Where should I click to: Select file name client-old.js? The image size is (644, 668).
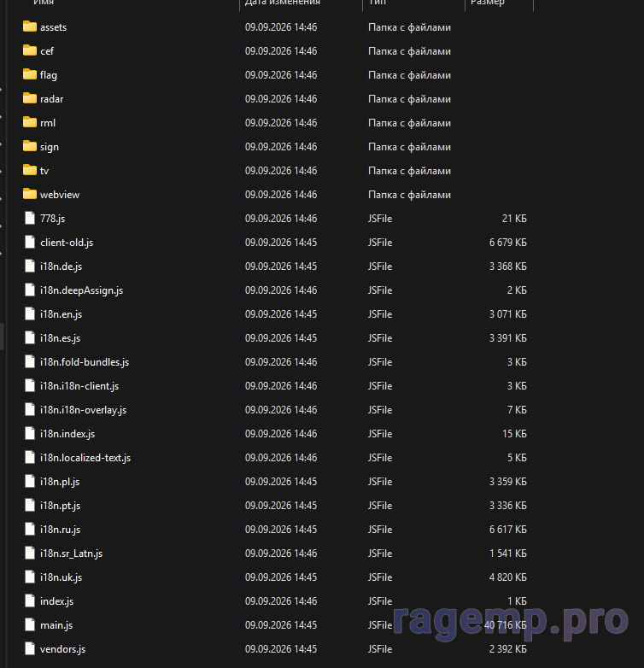coord(67,243)
